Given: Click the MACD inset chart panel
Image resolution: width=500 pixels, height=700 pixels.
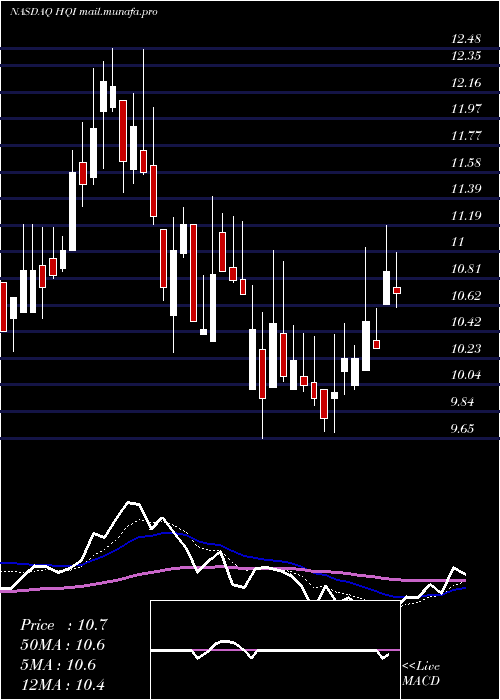Looking at the screenshot, I should (275, 650).
